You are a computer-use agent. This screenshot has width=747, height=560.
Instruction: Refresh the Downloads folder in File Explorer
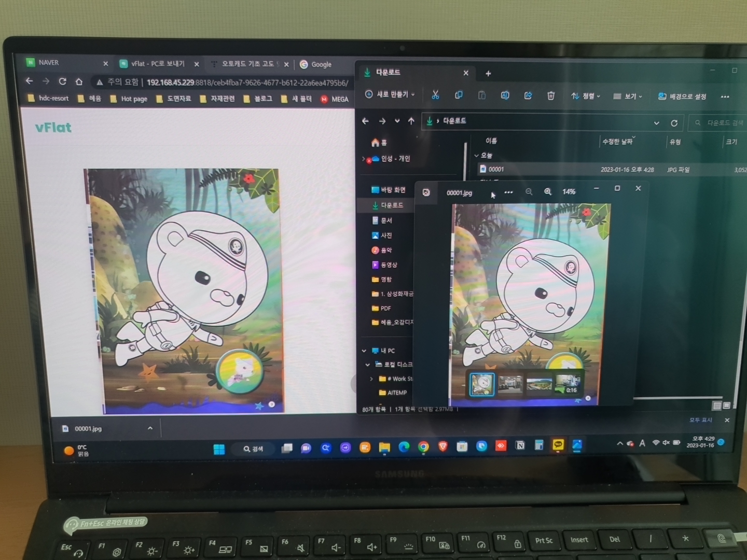click(674, 123)
